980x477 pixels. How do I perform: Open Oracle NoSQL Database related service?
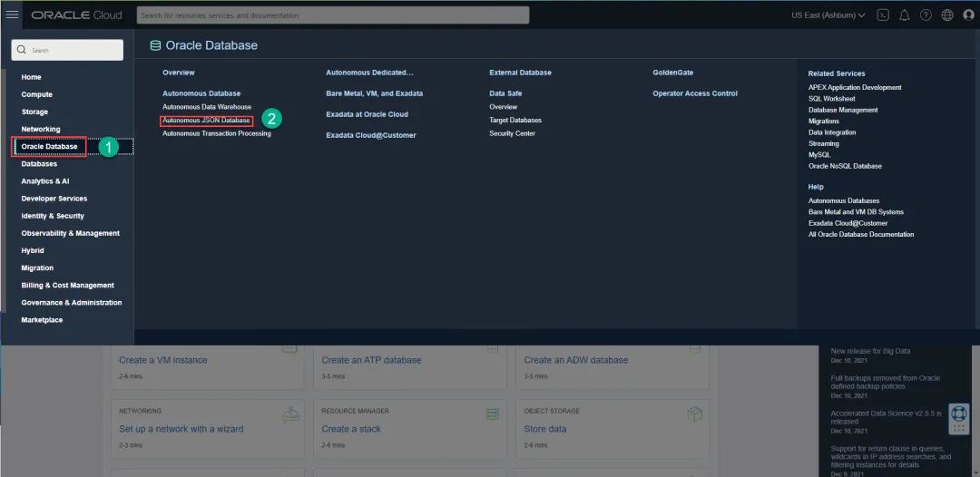pyautogui.click(x=845, y=166)
